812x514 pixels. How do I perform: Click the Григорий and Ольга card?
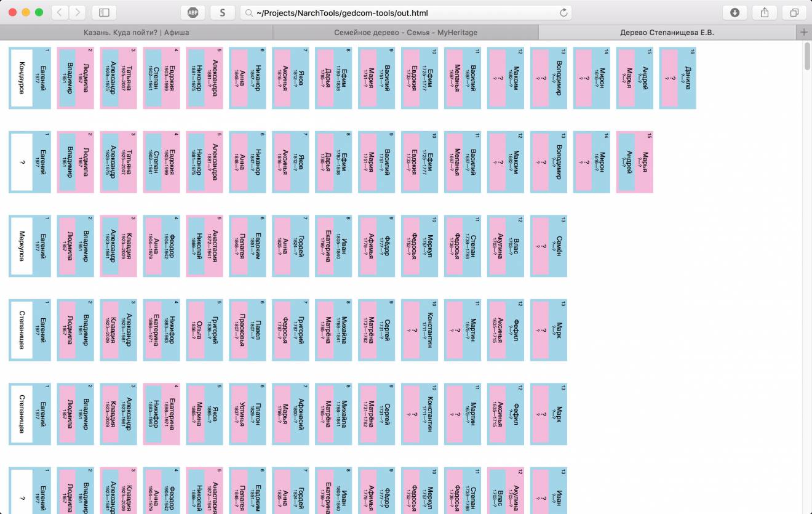tap(205, 330)
